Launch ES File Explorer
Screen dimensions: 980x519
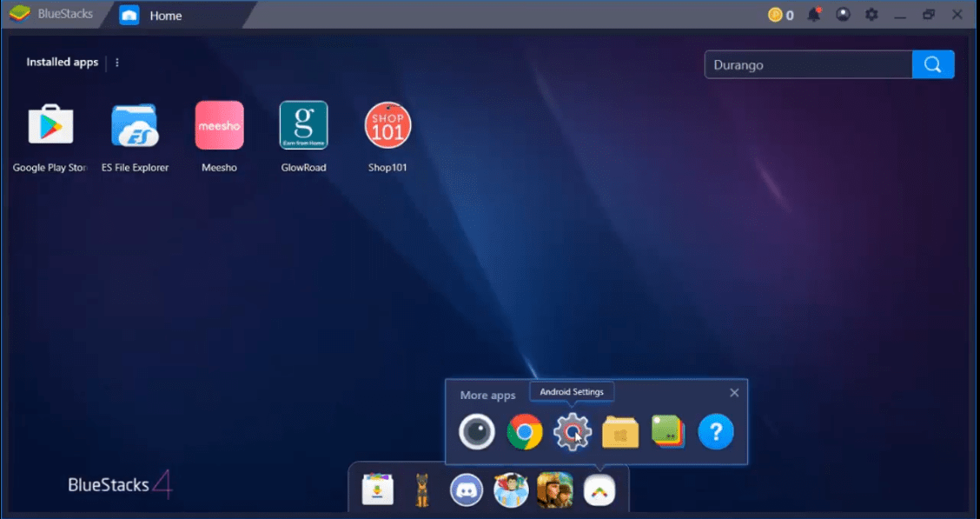tap(135, 125)
